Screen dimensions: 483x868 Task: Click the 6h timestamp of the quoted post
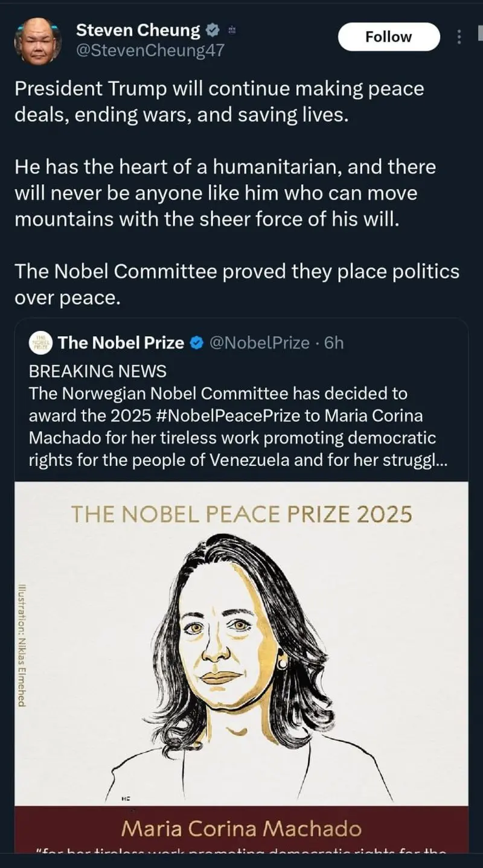coord(334,343)
